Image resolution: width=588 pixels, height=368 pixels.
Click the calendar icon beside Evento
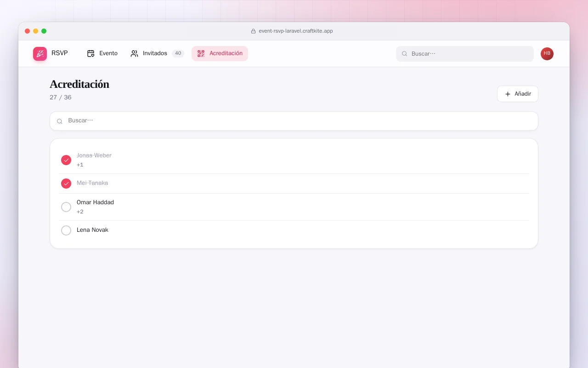click(91, 53)
